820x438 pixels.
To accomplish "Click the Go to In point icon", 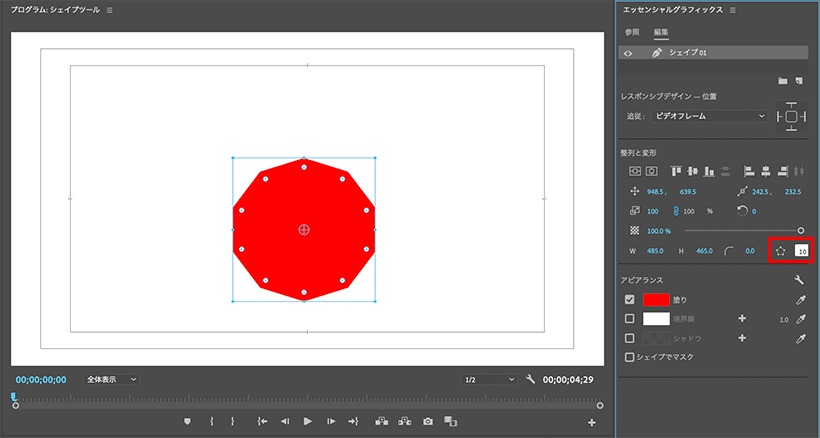I will point(263,421).
